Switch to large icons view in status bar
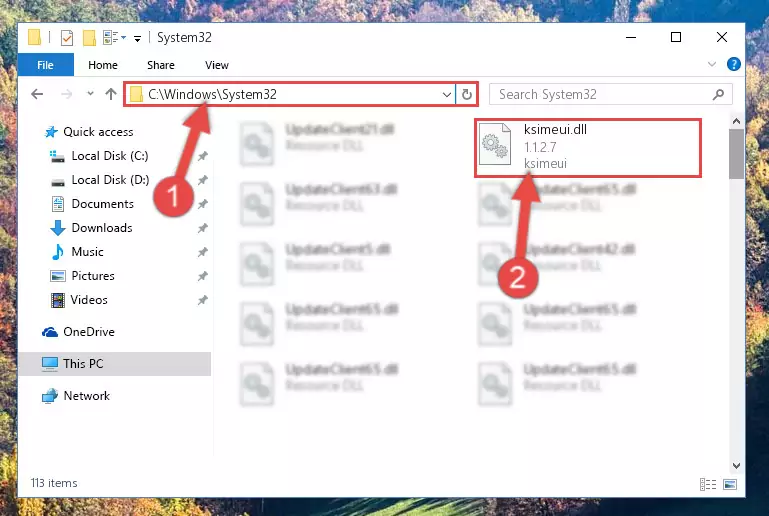Image resolution: width=769 pixels, height=516 pixels. (x=730, y=485)
